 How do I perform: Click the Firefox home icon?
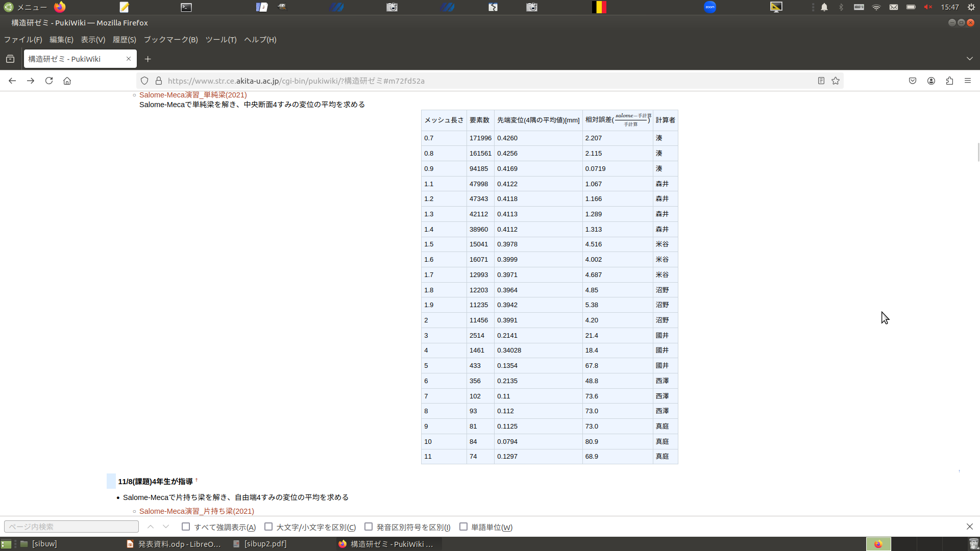point(67,81)
